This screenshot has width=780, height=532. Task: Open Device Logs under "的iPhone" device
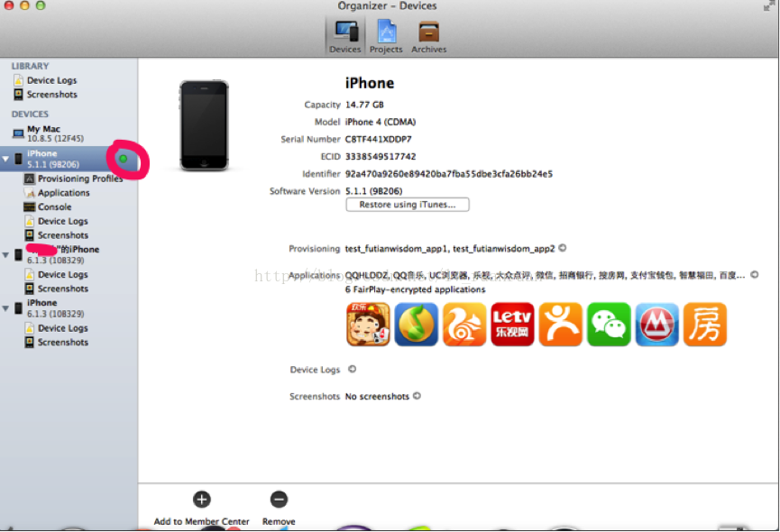coord(63,274)
